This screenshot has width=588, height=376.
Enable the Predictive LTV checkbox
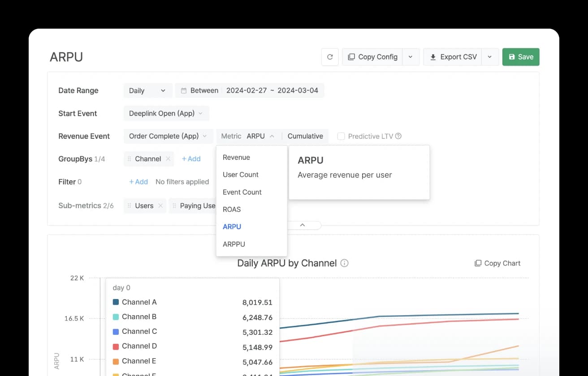coord(341,136)
